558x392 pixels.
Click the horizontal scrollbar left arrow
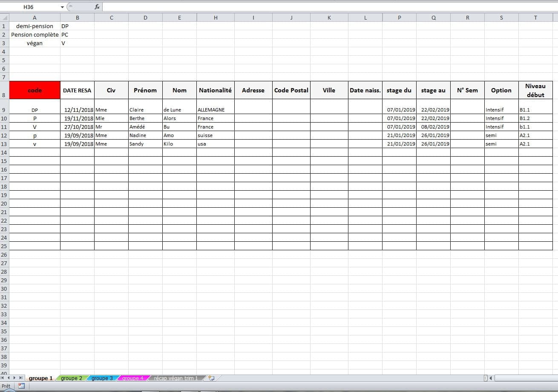[x=491, y=378]
